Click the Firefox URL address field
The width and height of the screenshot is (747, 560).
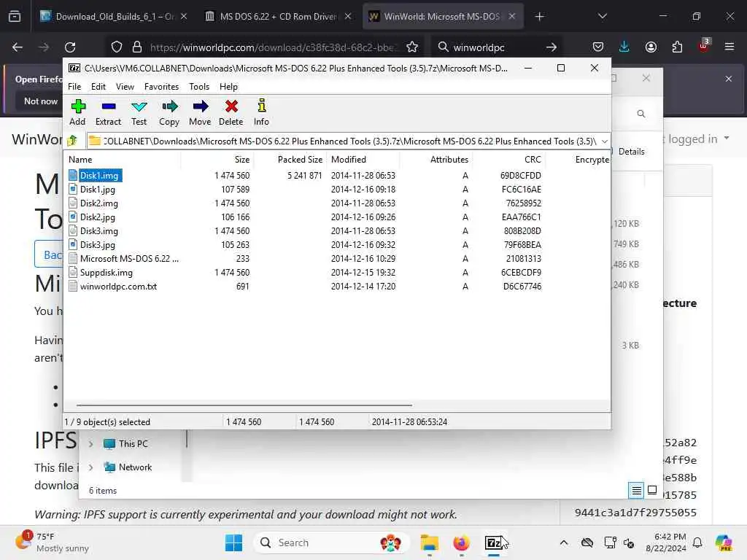click(x=272, y=47)
